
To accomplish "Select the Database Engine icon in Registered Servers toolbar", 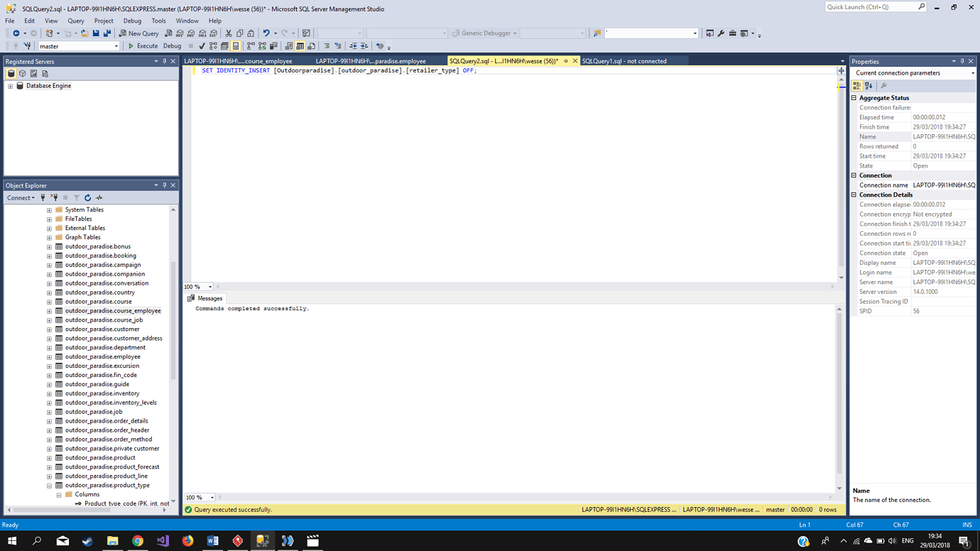I will click(11, 74).
